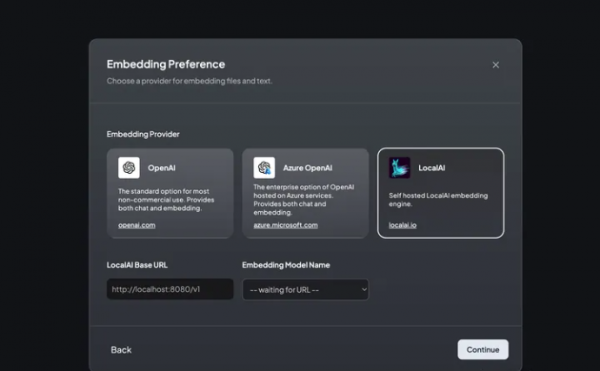600x371 pixels.
Task: Select the LocalAI provider card
Action: [440, 193]
